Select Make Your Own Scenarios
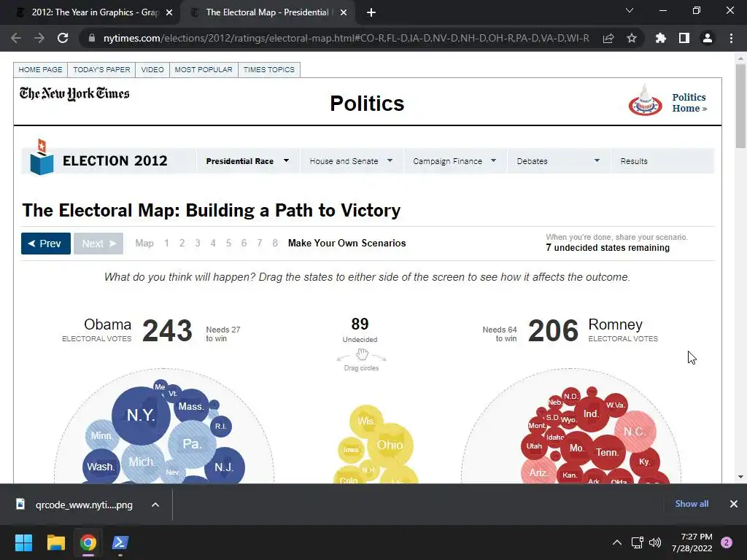The width and height of the screenshot is (747, 560). coord(347,244)
